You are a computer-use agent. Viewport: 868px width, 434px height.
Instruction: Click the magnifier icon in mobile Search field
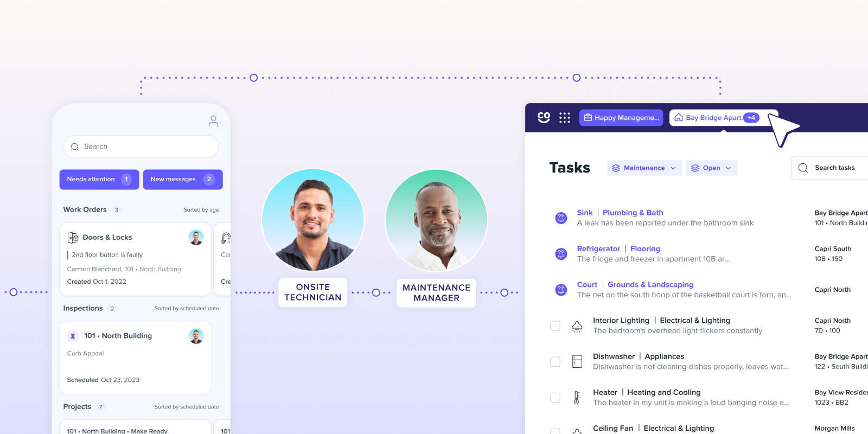coord(75,147)
